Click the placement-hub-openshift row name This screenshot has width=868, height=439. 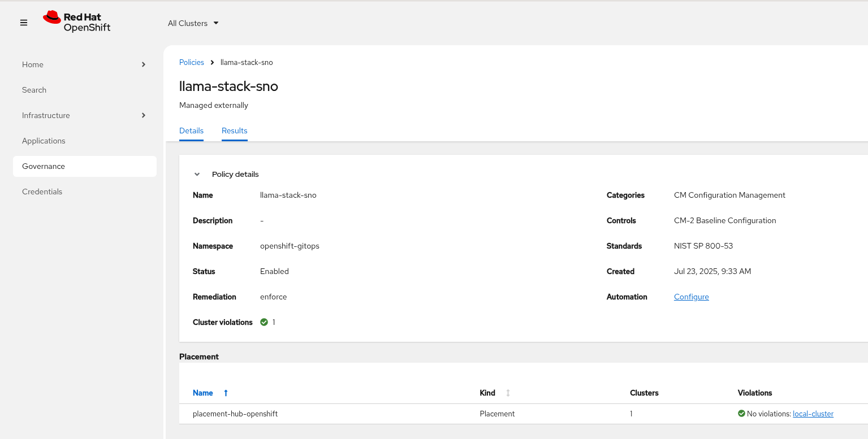[x=235, y=414]
